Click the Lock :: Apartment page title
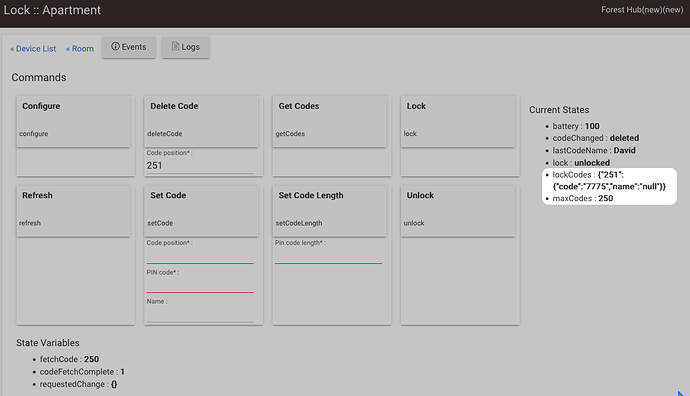 (x=52, y=10)
